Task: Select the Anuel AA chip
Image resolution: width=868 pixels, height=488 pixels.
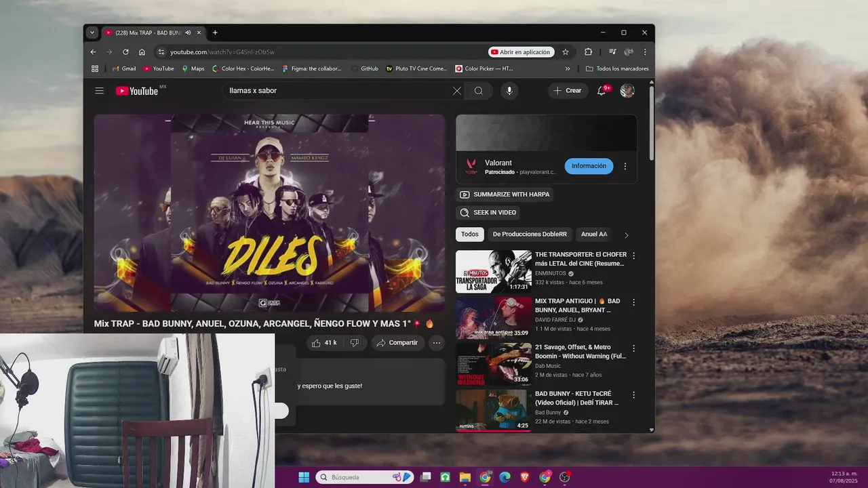Action: tap(594, 235)
